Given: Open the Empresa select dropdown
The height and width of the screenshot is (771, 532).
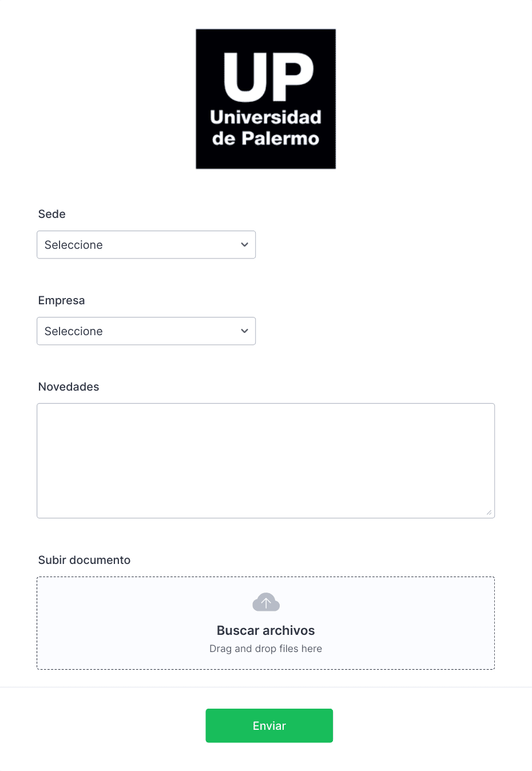Looking at the screenshot, I should pyautogui.click(x=146, y=331).
